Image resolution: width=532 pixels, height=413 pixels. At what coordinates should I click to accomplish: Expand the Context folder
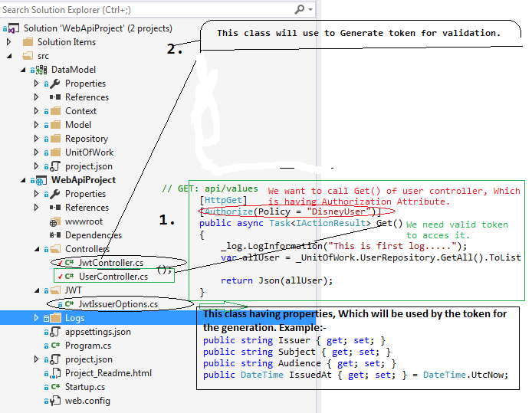[37, 111]
